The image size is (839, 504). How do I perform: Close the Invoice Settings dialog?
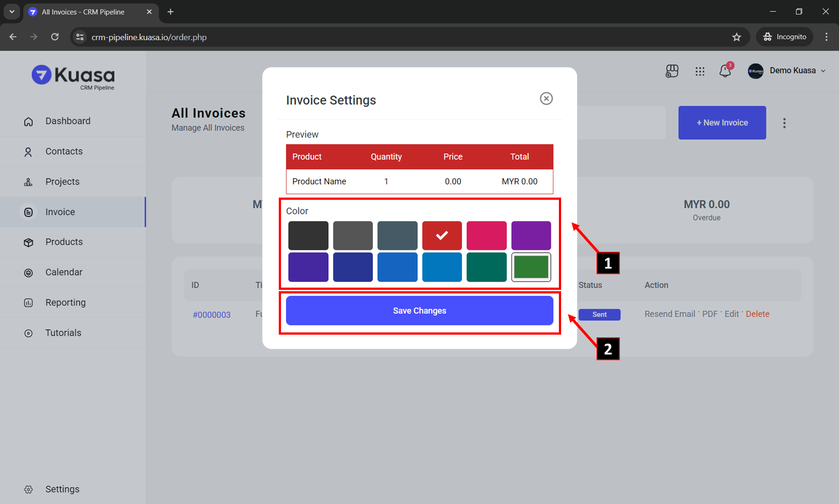546,99
